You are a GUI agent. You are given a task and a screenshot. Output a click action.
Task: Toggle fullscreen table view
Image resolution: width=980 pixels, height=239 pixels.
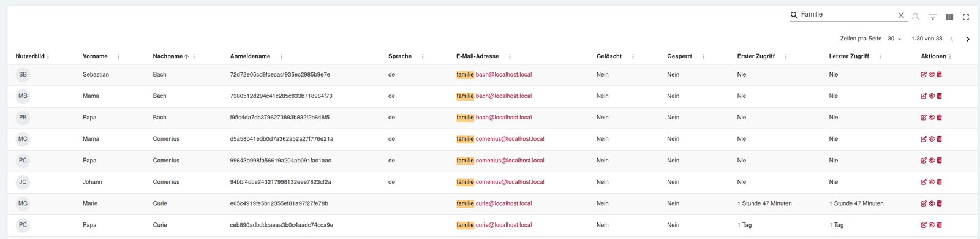point(966,17)
